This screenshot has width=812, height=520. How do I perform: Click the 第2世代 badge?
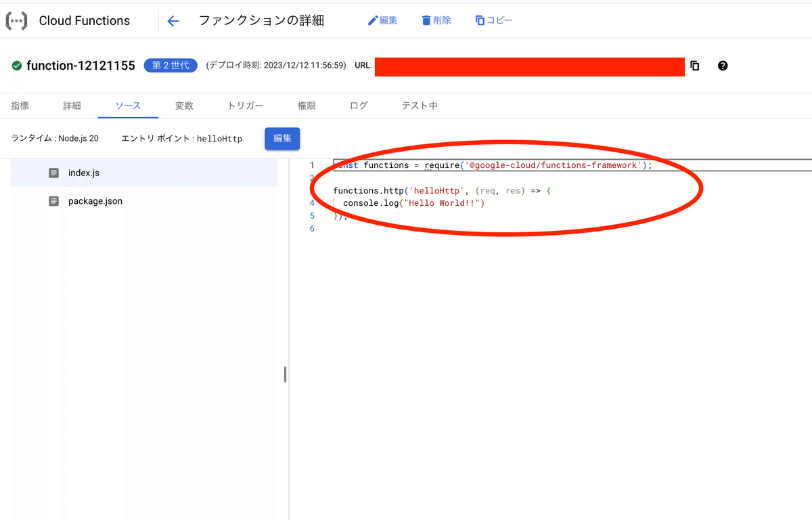pos(171,66)
